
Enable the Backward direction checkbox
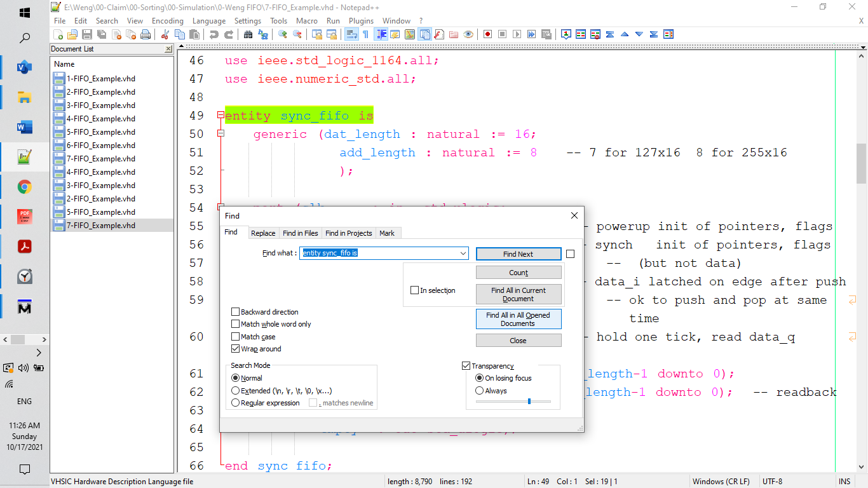(236, 312)
